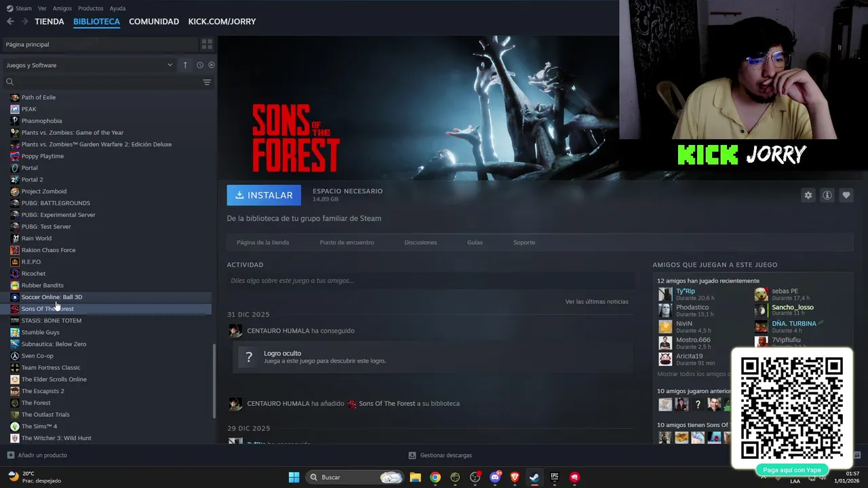
Task: Open the Soporte page
Action: 524,243
